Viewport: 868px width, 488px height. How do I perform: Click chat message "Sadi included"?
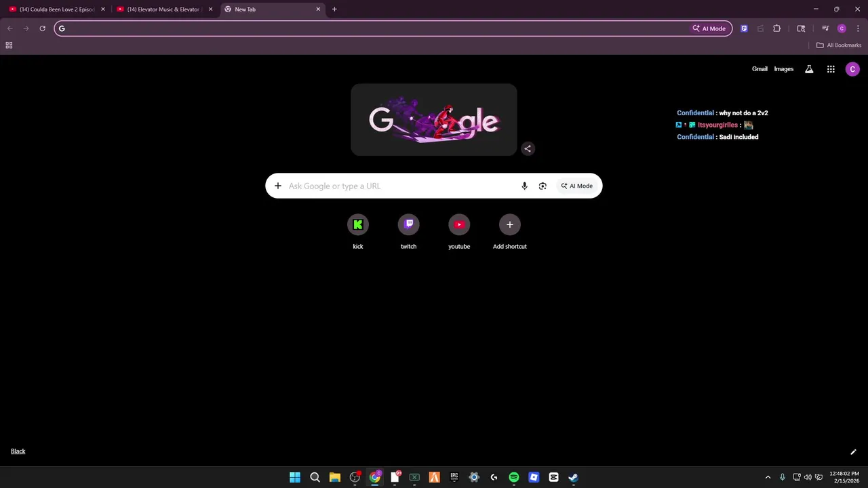click(x=738, y=137)
